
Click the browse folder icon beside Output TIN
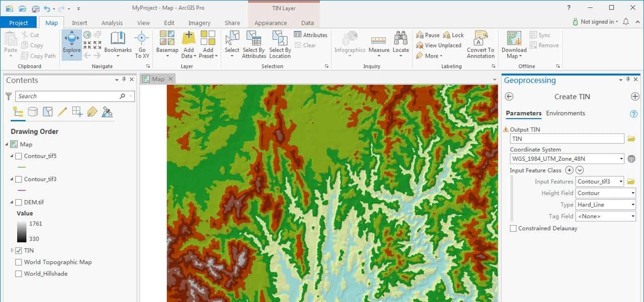tap(631, 138)
